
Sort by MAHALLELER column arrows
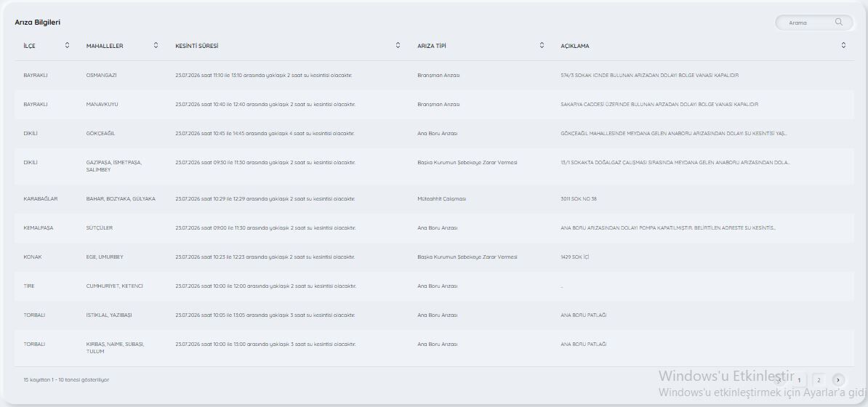(x=156, y=45)
